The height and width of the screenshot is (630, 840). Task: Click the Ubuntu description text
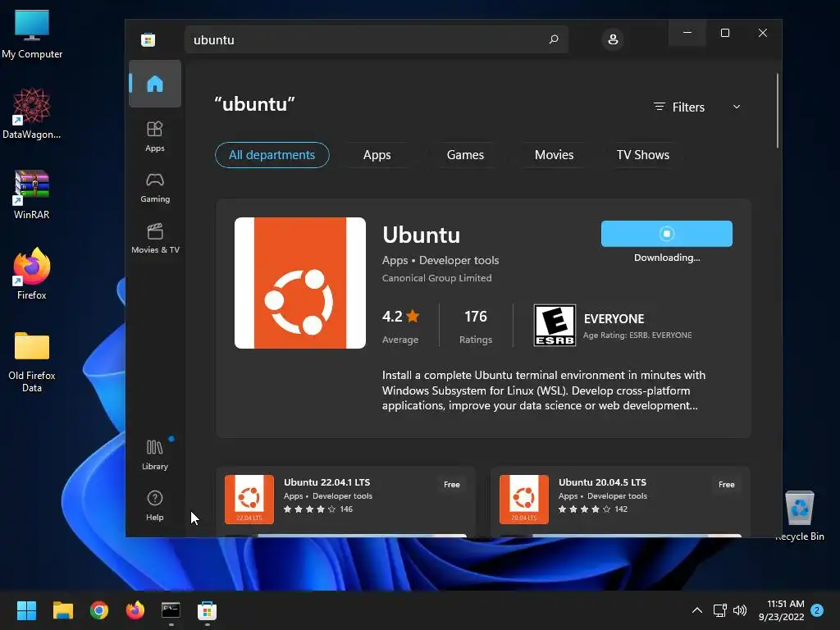(x=543, y=390)
